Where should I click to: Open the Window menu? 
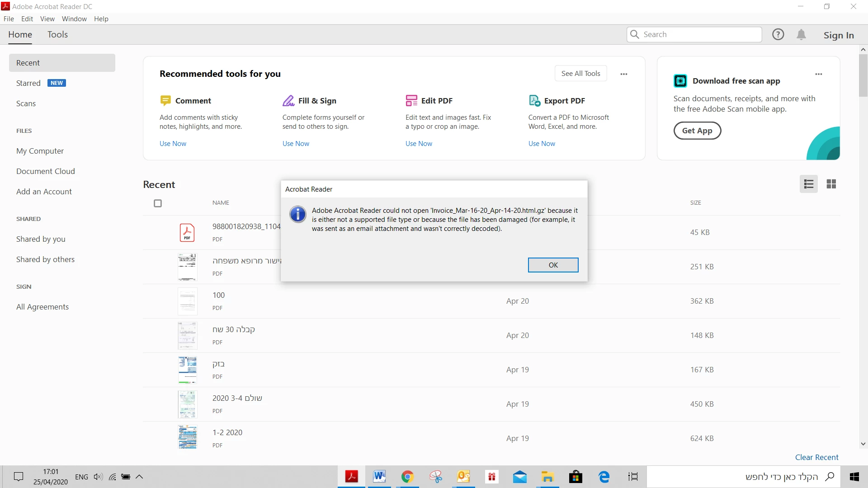(74, 19)
